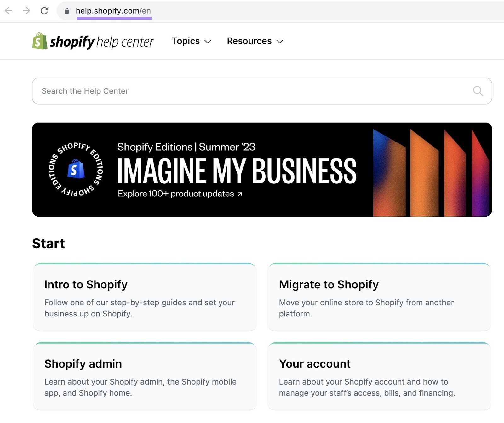Click the padlock icon in the address bar
The height and width of the screenshot is (423, 504).
click(66, 10)
